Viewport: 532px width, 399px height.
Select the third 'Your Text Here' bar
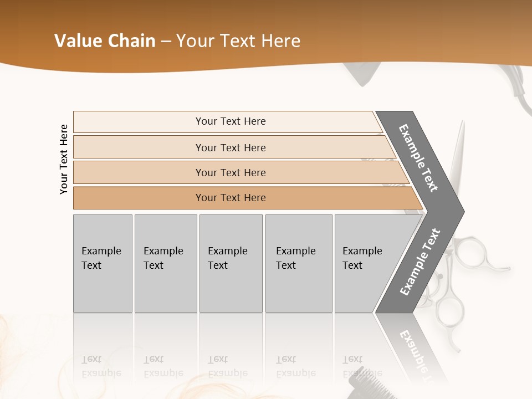point(241,172)
